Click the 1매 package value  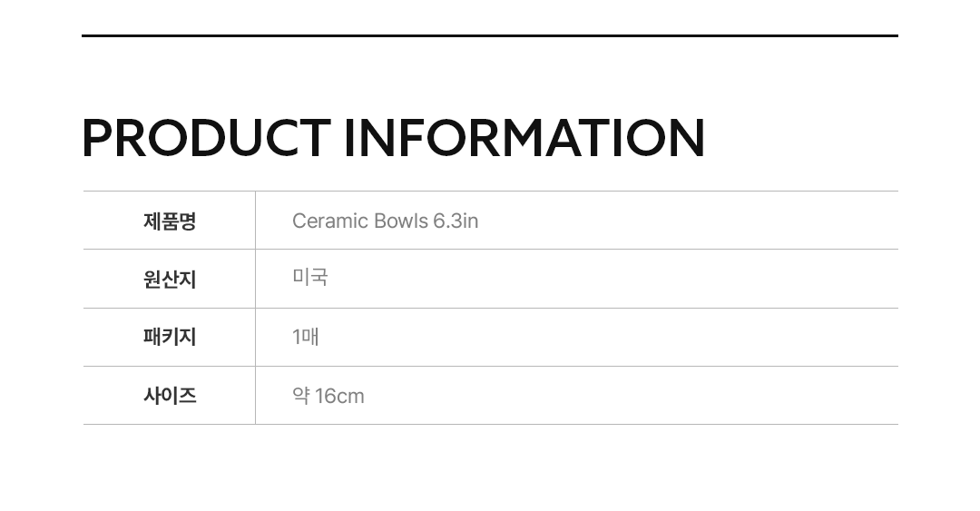click(x=305, y=337)
